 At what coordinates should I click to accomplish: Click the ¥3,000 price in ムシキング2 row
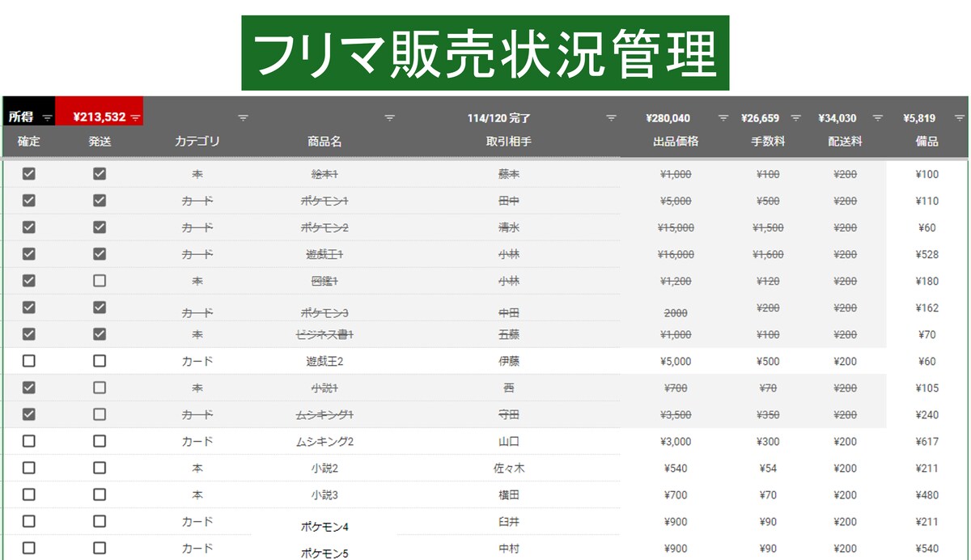pos(676,441)
